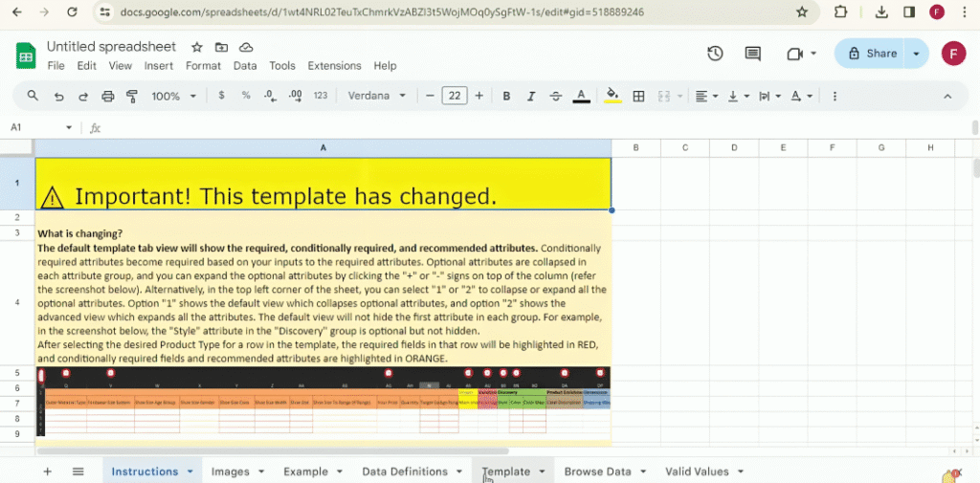Click the borders icon
The image size is (980, 483).
(638, 96)
